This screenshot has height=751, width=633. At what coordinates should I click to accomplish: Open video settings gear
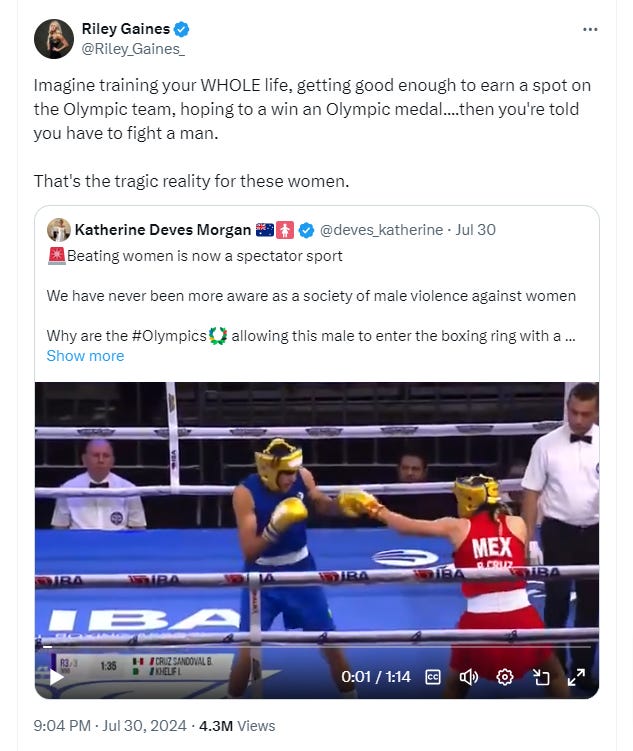[x=505, y=677]
